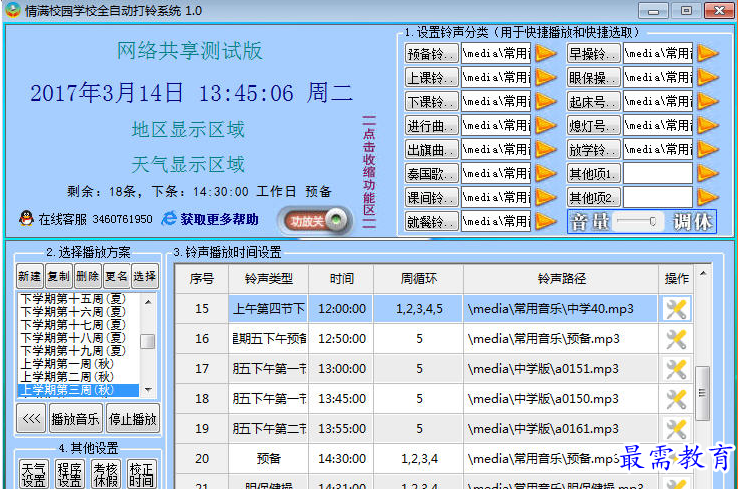Click the 新建 new scheme button
The image size is (741, 489).
[30, 276]
